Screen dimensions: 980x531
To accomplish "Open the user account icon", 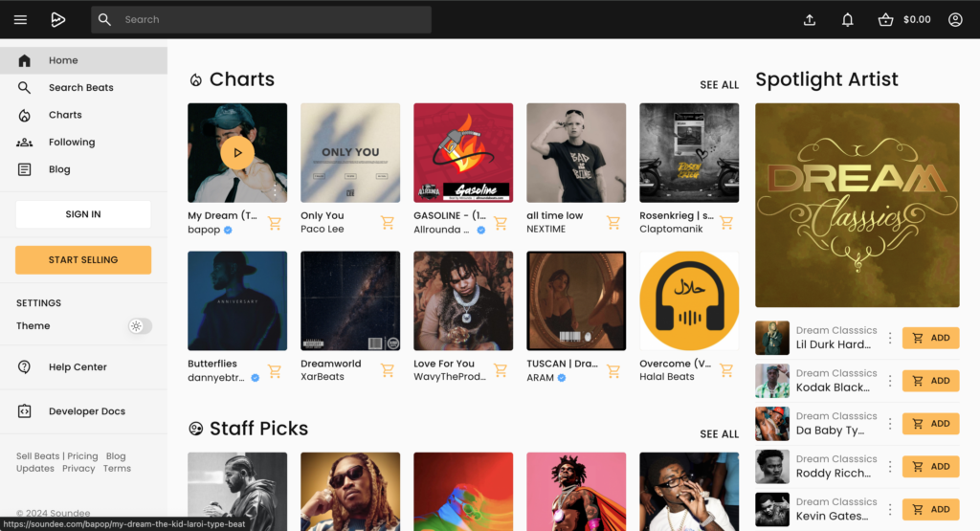I will pos(955,19).
